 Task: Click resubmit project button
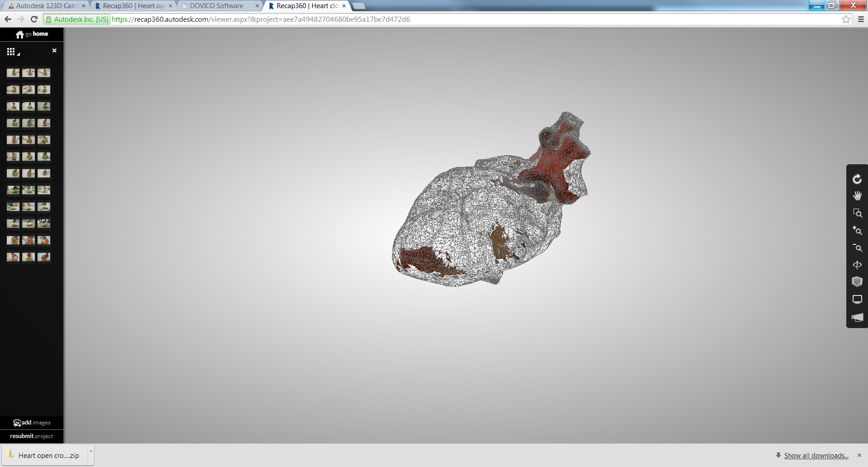pyautogui.click(x=32, y=436)
